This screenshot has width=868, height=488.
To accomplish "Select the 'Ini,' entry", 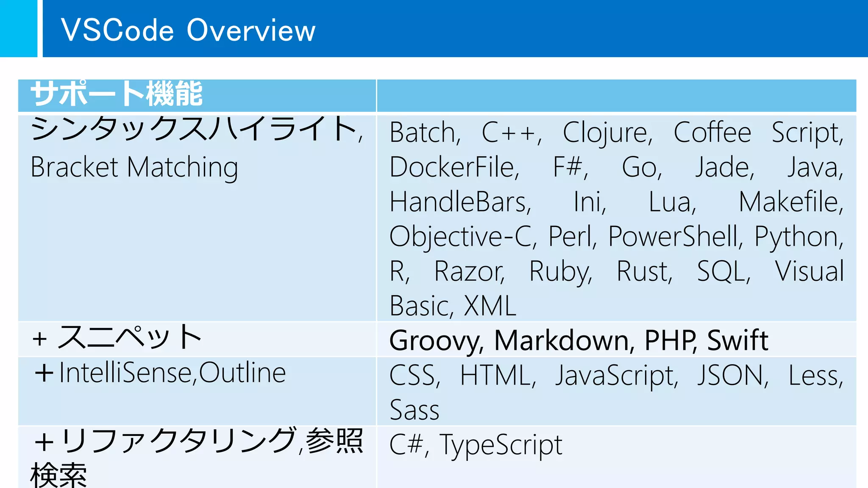I will (x=590, y=202).
